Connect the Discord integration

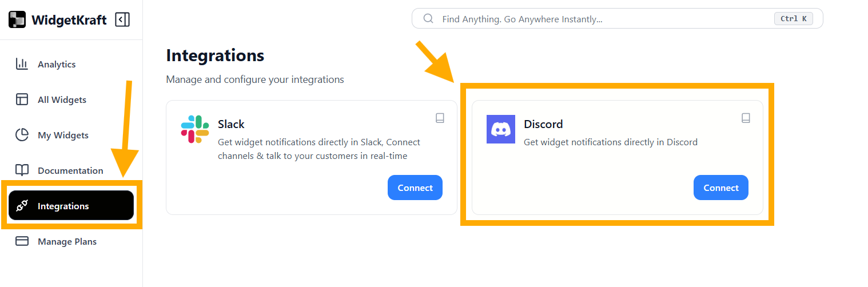tap(721, 188)
